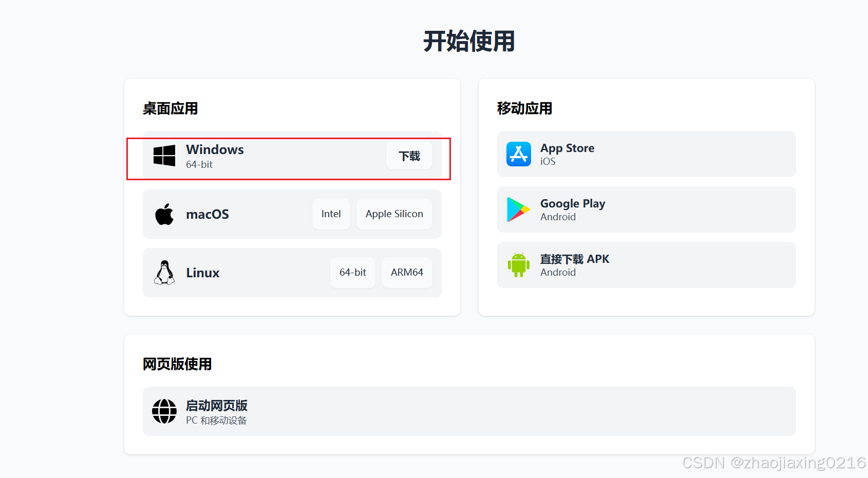Click the App Store icon
Screen dimensions: 868x478
click(x=519, y=154)
